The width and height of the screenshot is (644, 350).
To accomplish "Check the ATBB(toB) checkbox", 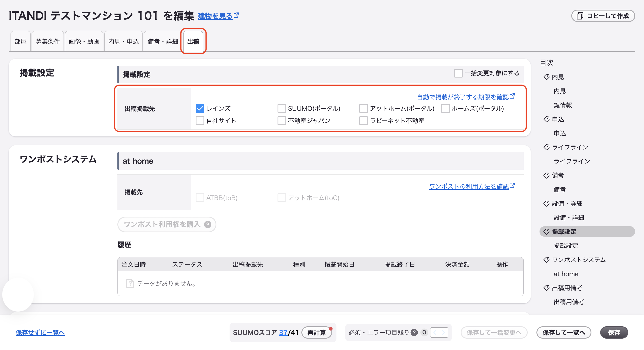I will tap(200, 198).
